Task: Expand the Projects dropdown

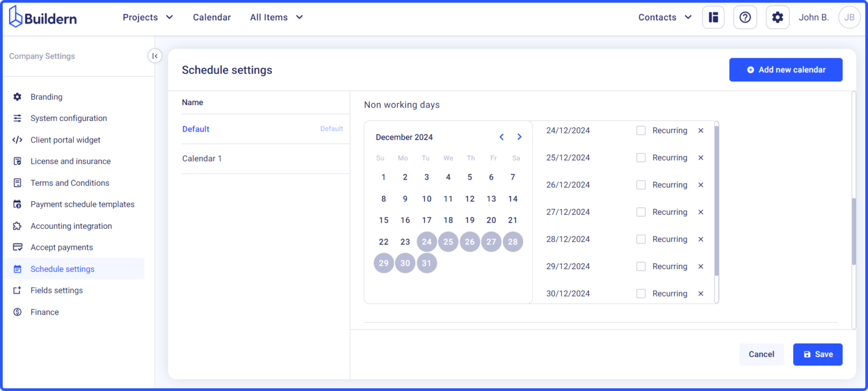Action: [148, 17]
